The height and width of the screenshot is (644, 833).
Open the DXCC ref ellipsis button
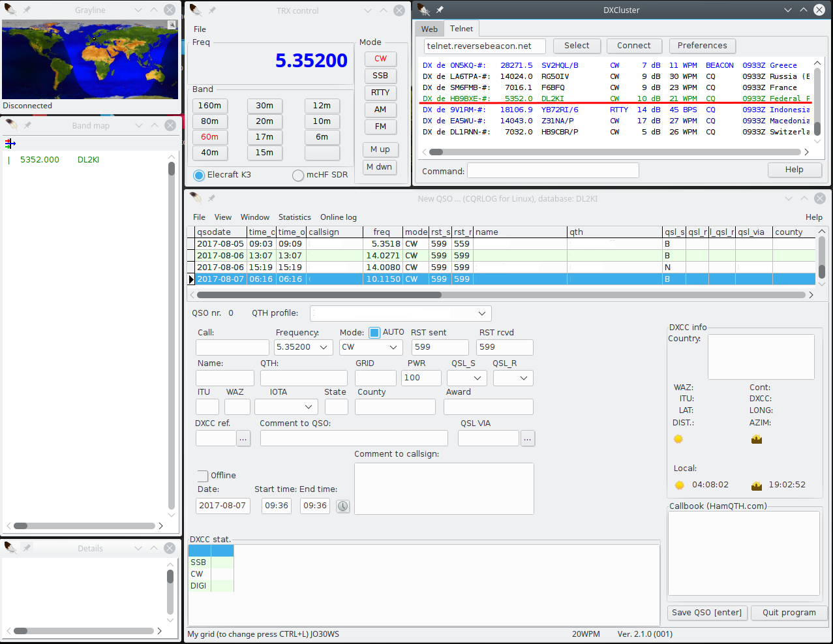243,438
